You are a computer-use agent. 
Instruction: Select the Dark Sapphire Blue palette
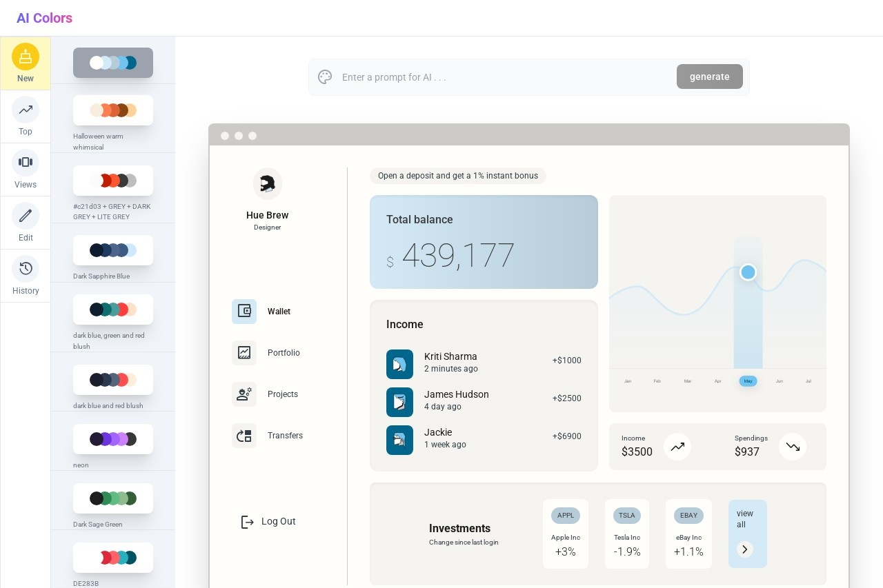pos(113,250)
